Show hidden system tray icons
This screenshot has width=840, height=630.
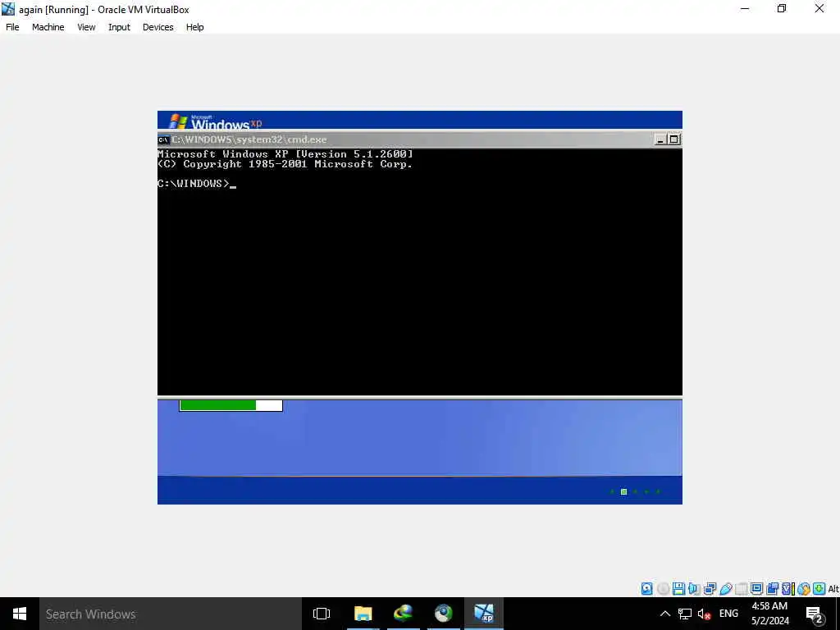pos(664,614)
